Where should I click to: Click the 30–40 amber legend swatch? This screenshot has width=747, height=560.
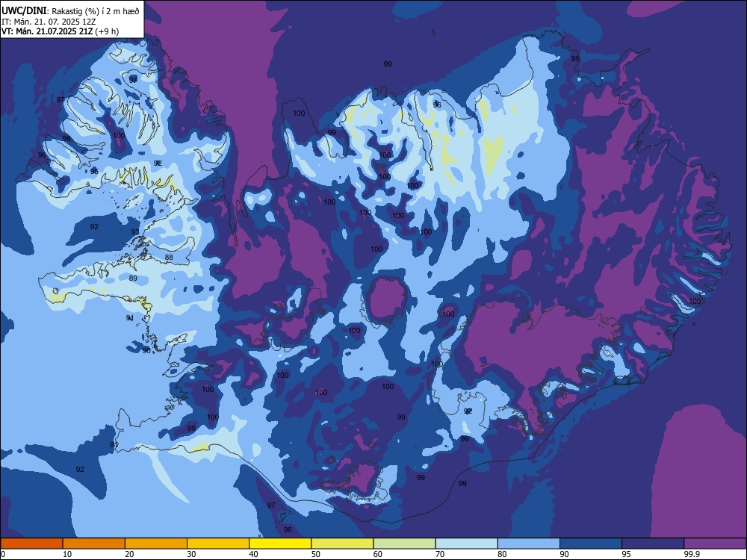coord(218,544)
